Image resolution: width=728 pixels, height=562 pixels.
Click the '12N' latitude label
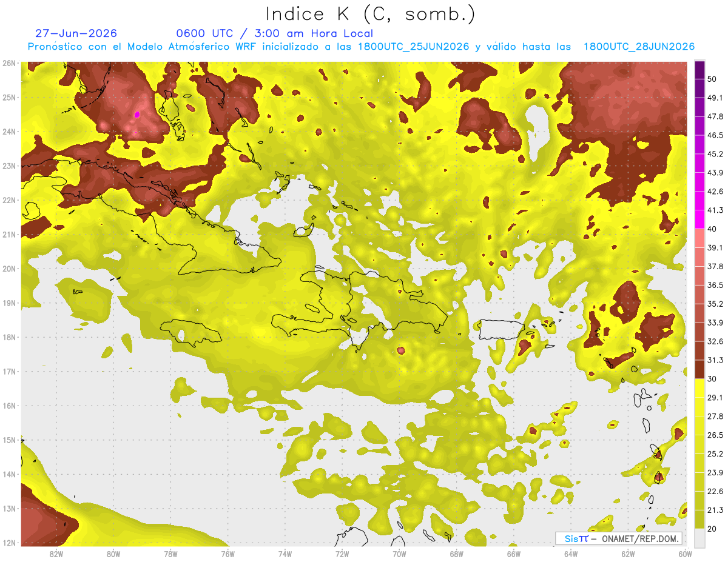click(x=9, y=543)
